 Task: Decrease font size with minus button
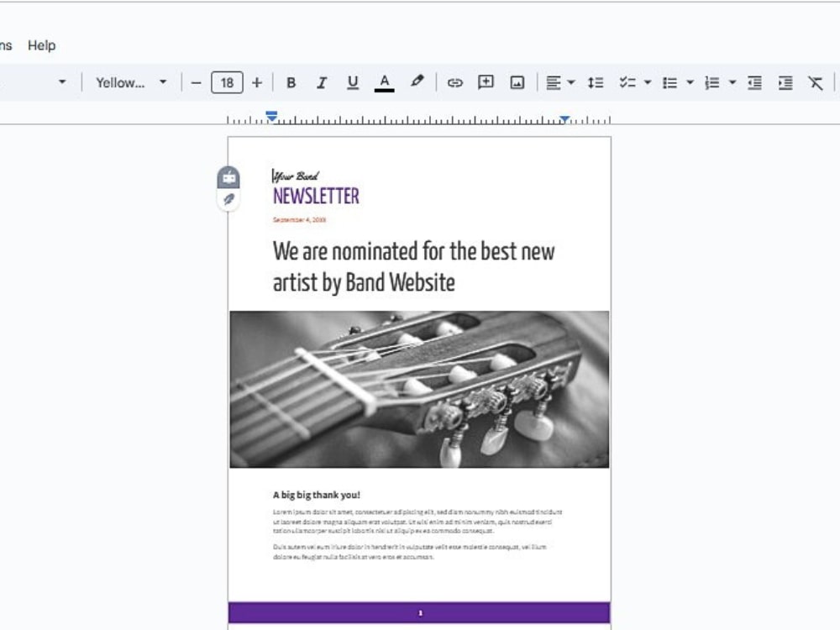[x=196, y=83]
